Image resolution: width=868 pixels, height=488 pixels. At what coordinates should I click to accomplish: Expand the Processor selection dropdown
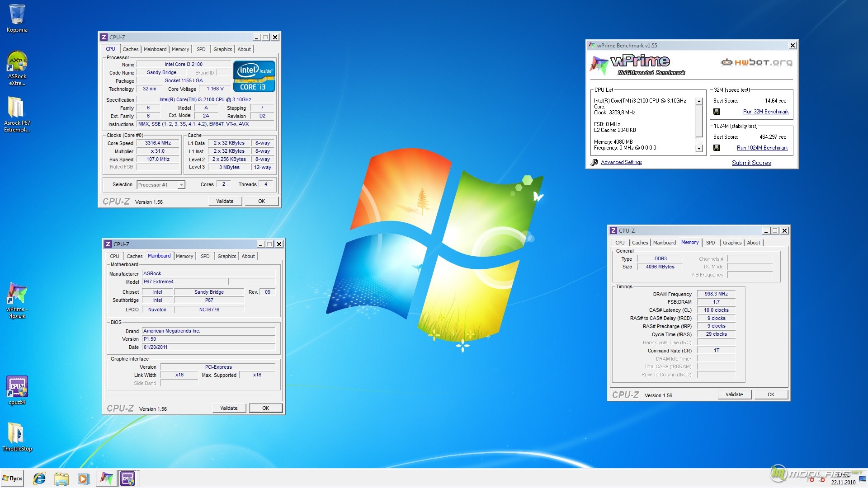click(x=179, y=184)
